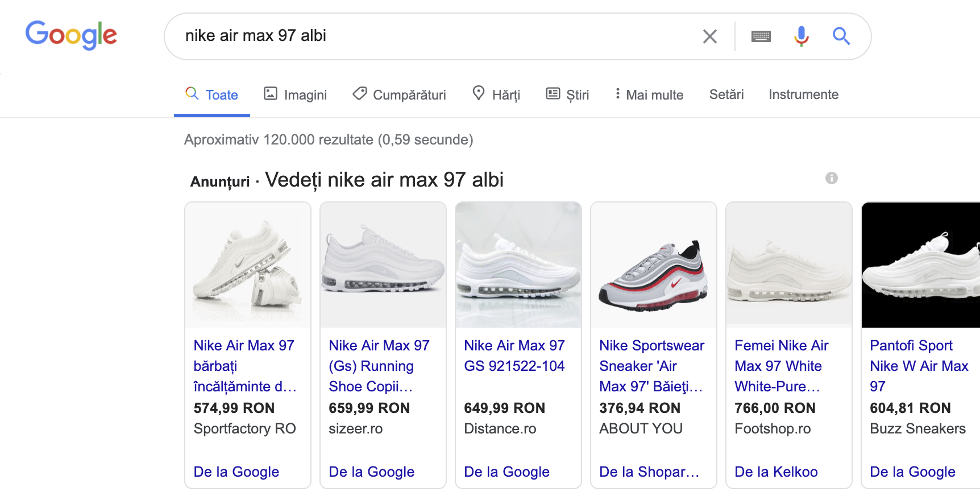Open the Imagini tab

(296, 94)
